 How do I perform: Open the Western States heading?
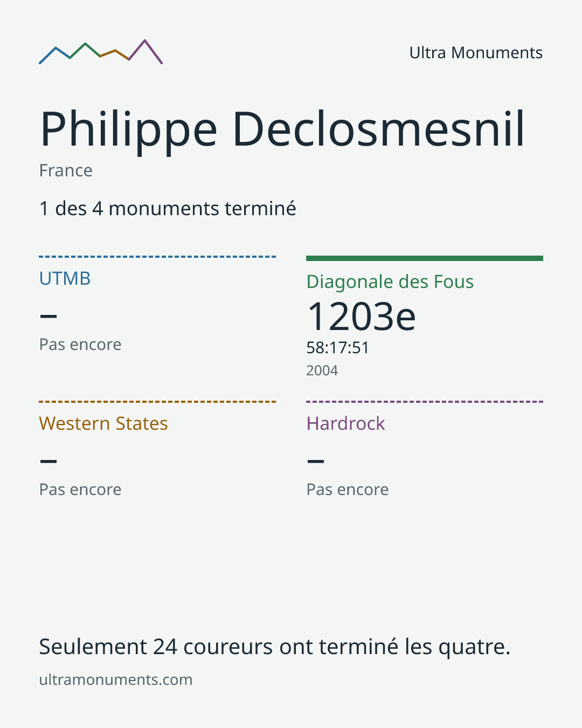103,424
